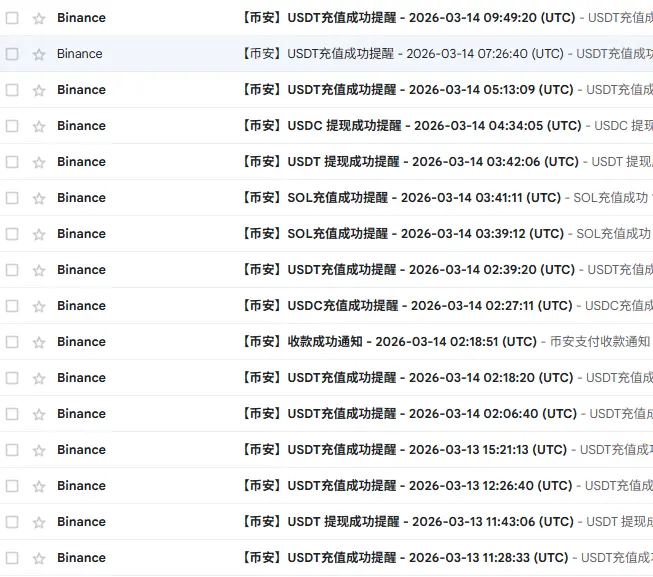
Task: Select checkbox for email dated 2026-03-14 09:49:20
Action: 12,18
